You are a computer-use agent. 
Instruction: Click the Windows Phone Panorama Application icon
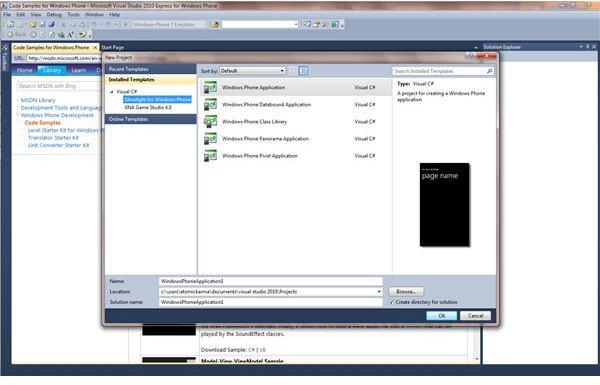[x=210, y=139]
